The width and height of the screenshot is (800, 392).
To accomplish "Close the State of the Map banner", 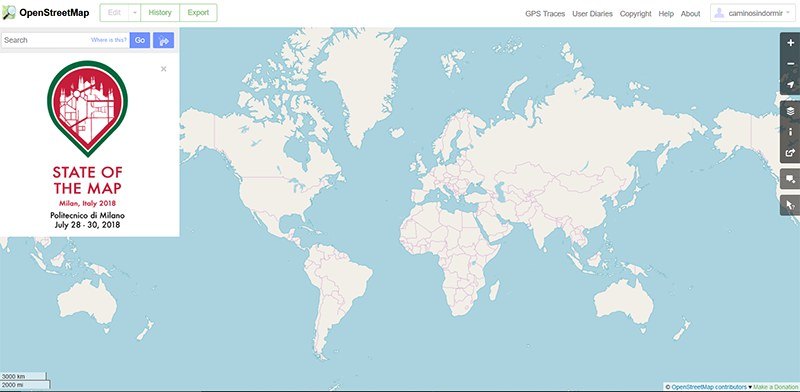I will point(163,69).
